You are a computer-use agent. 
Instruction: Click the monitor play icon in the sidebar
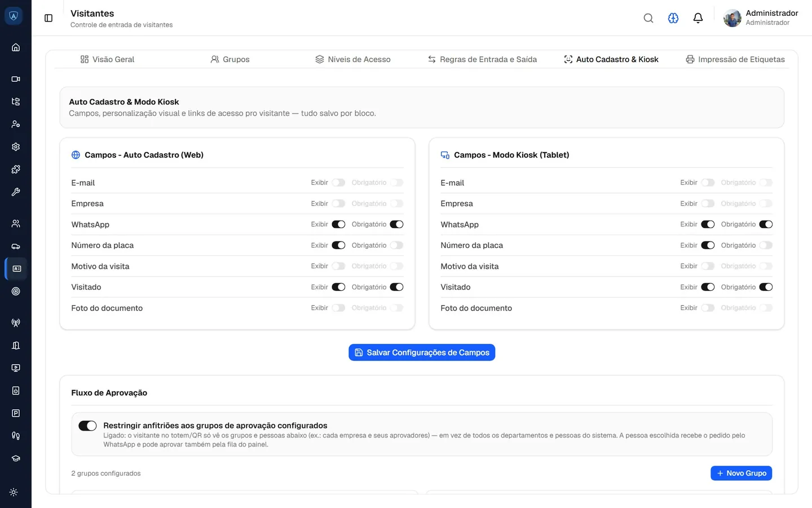pos(16,368)
